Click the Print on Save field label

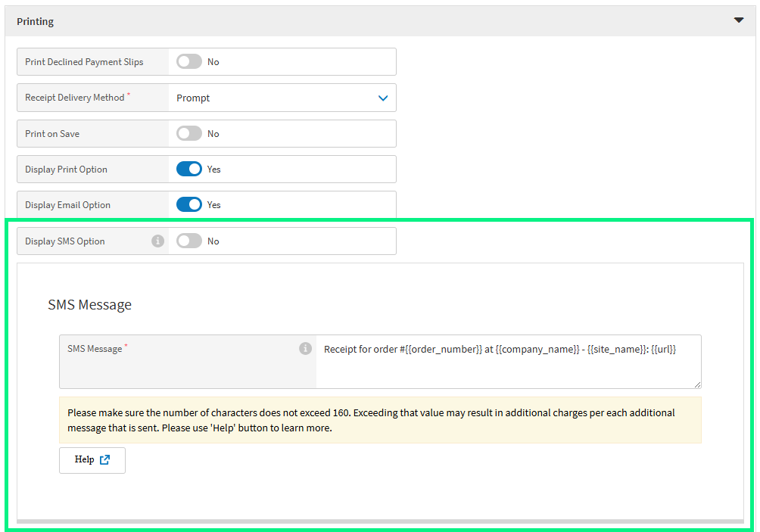(x=52, y=133)
